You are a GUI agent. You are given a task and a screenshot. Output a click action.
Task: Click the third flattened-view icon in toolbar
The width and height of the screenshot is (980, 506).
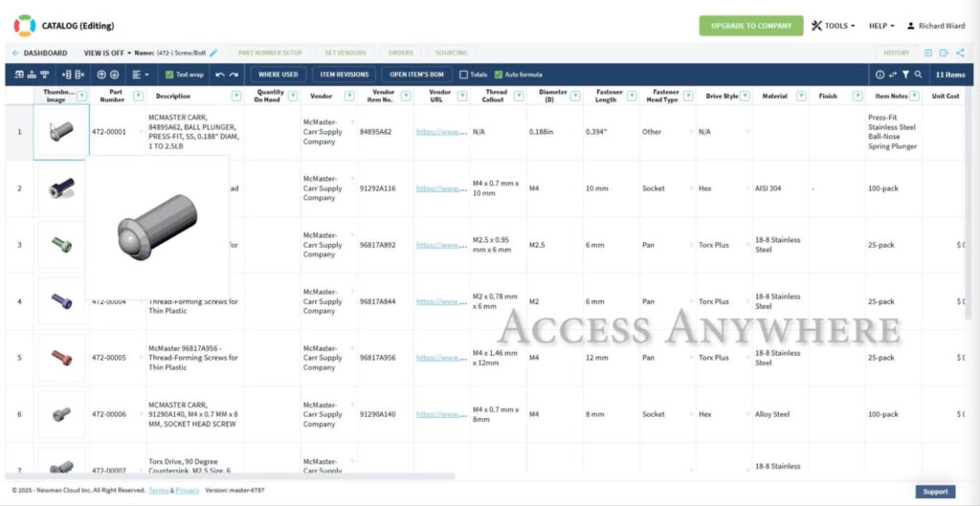(44, 75)
